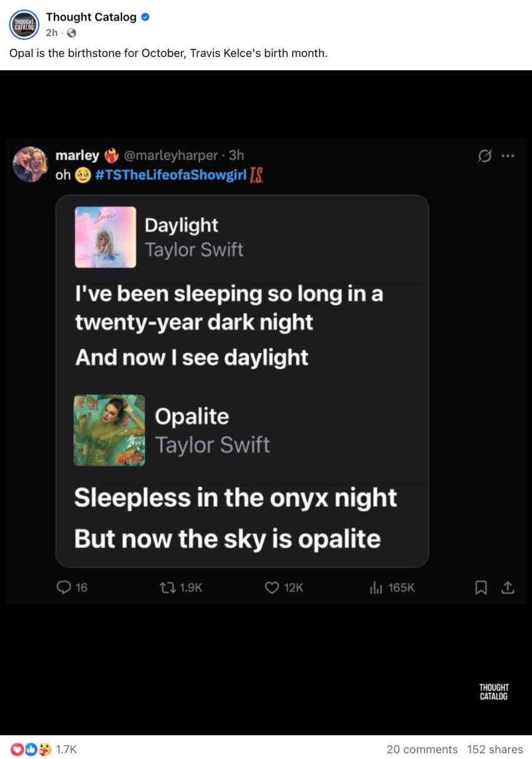The image size is (532, 759).
Task: Like the tweet with the heart icon
Action: coord(272,588)
